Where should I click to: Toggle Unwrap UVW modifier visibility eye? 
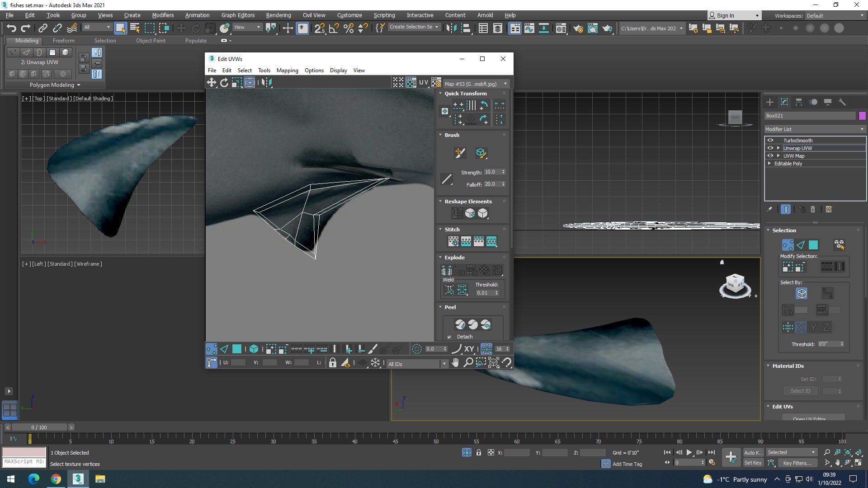click(770, 148)
